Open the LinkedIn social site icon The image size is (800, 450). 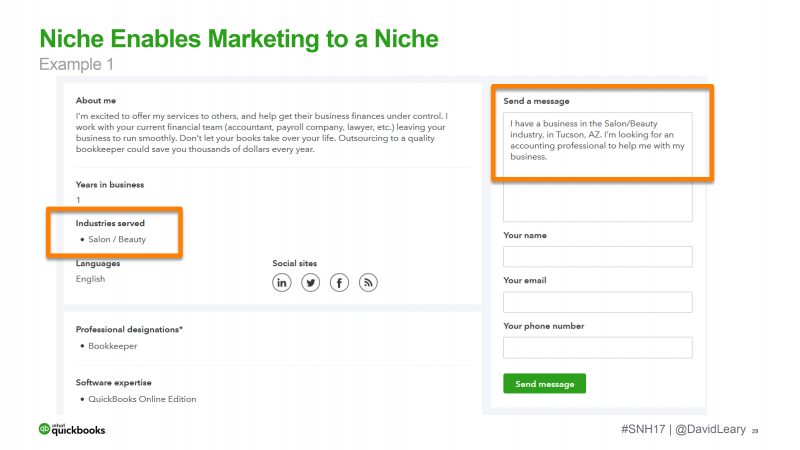[x=282, y=283]
